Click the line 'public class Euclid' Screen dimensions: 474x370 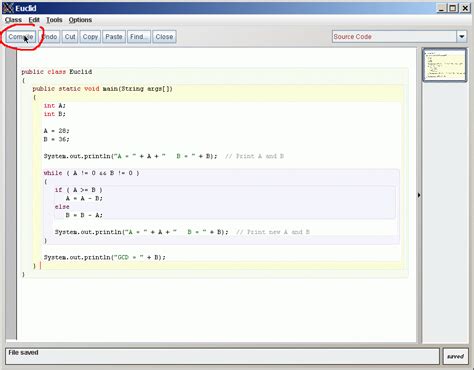click(x=57, y=72)
